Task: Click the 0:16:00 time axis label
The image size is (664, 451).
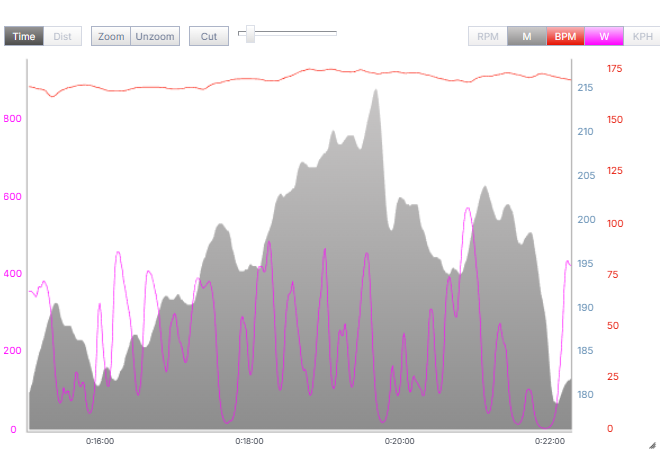Action: (99, 440)
